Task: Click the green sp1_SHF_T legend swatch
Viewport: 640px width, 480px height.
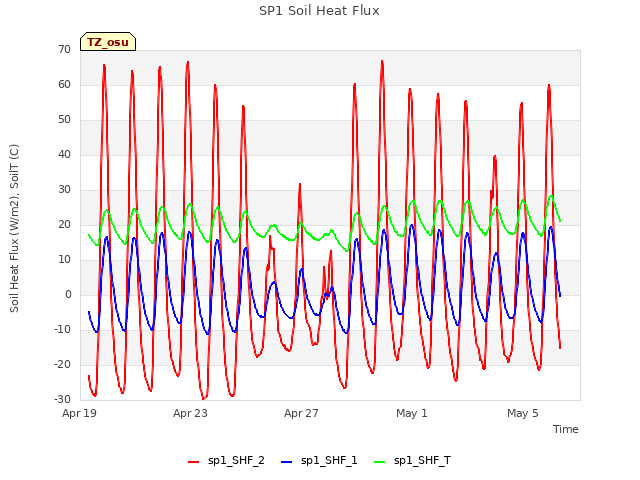Action: [380, 462]
